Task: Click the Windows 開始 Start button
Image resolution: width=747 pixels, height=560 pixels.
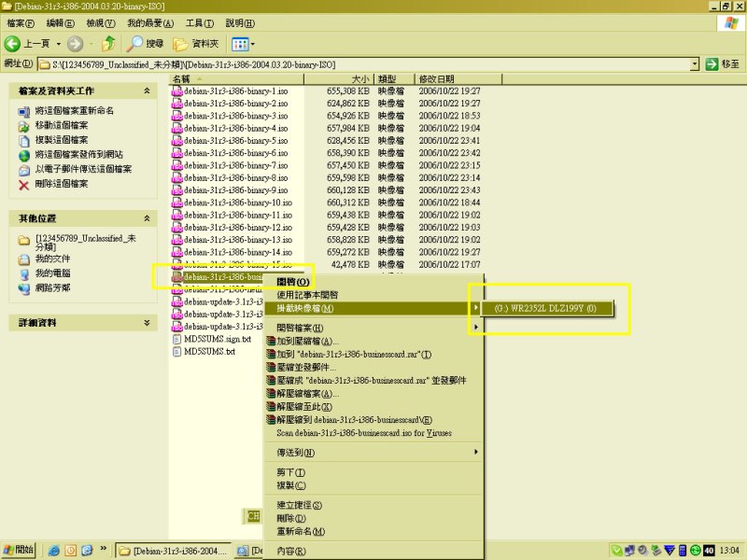Action: click(19, 550)
